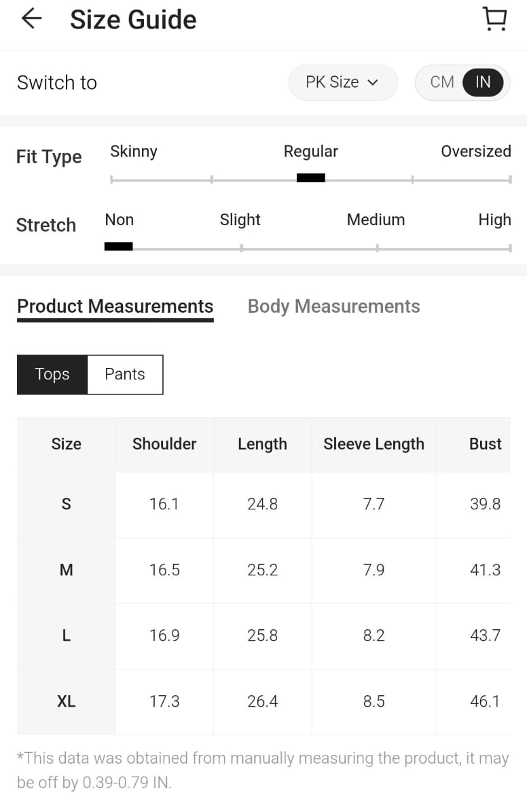527x812 pixels.
Task: Show the Pants size chart
Action: point(125,374)
